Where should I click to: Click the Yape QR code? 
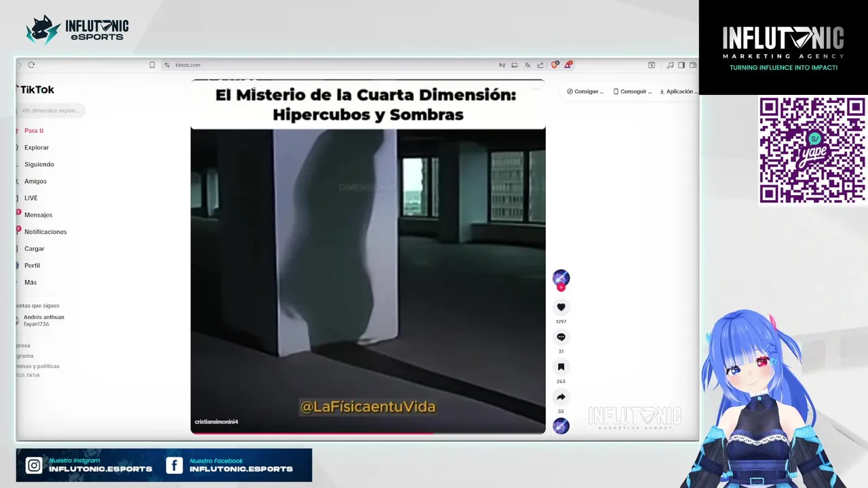point(812,150)
